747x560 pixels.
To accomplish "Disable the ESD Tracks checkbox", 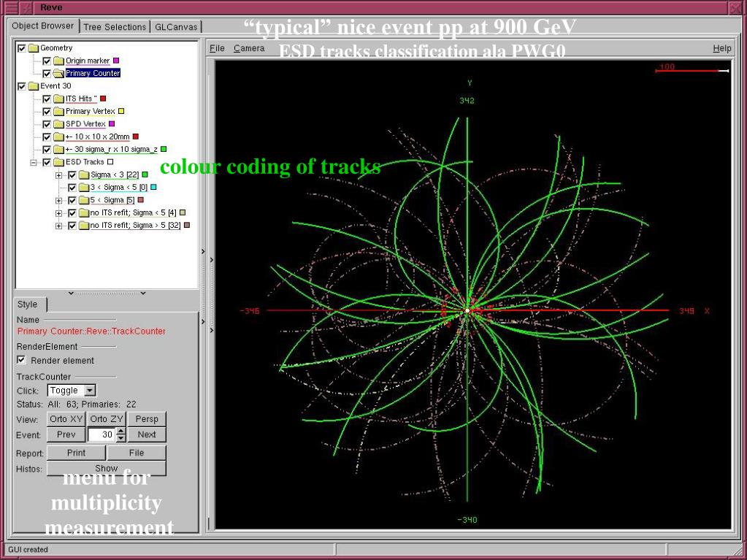I will click(47, 162).
